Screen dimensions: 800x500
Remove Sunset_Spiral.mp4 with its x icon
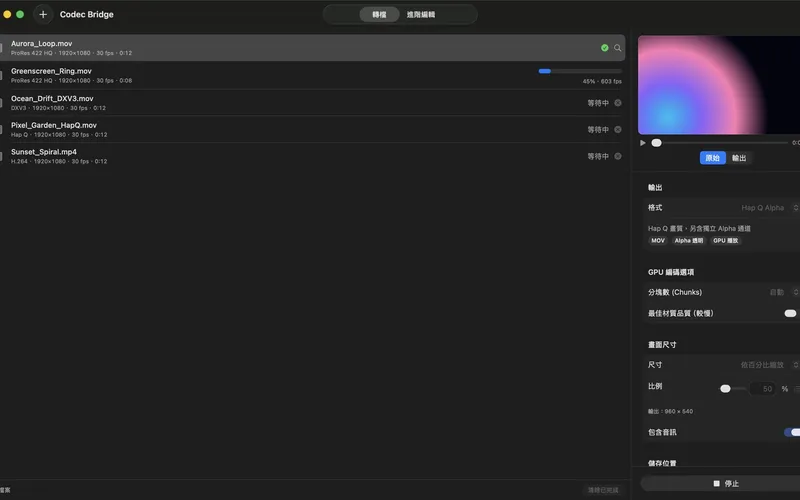pos(618,156)
